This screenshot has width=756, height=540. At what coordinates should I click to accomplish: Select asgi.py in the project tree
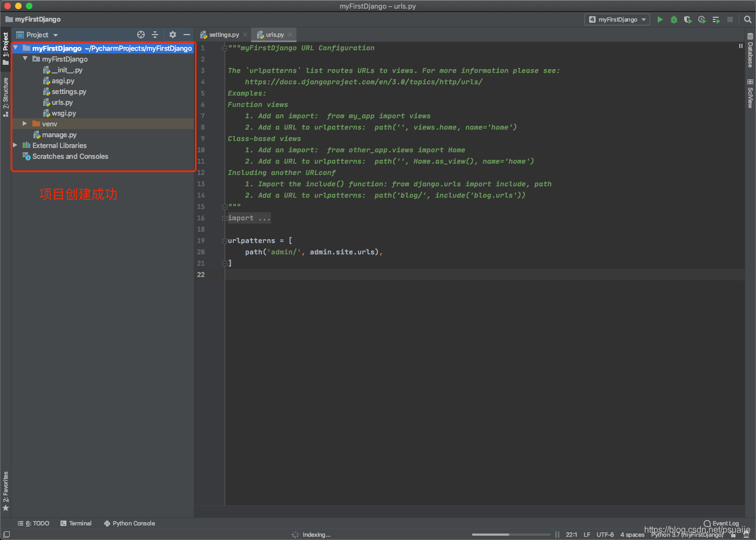pyautogui.click(x=63, y=80)
